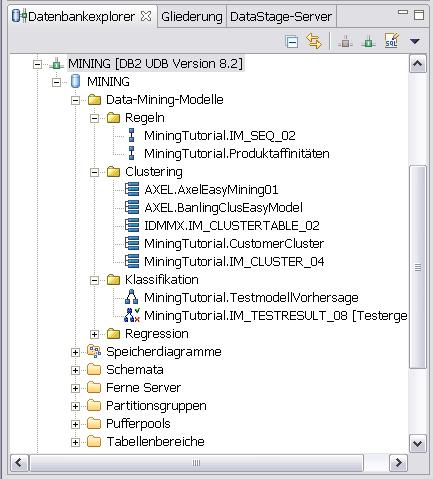Viewport: 433px width, 479px height.
Task: Close the Datenbankexplorer tab
Action: point(146,16)
